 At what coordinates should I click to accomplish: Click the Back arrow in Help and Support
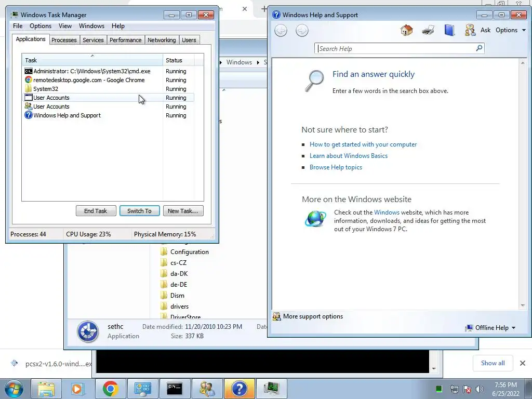[281, 31]
